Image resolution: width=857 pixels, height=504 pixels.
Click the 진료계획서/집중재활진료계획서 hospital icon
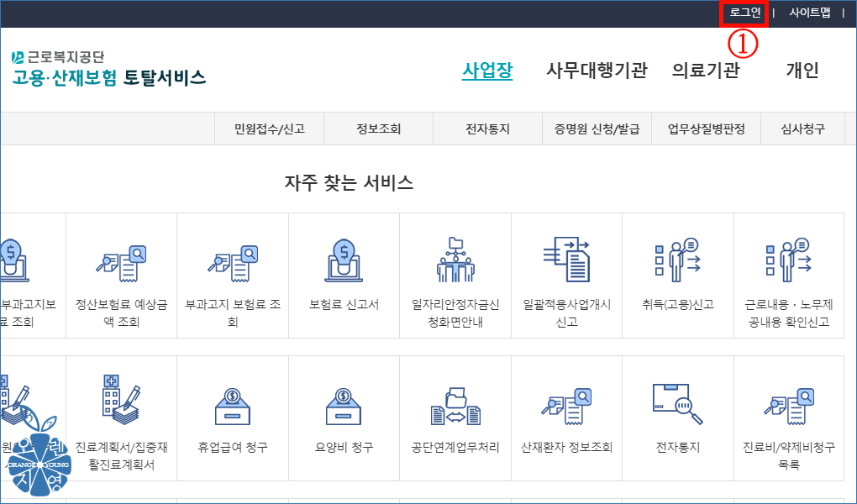click(121, 400)
